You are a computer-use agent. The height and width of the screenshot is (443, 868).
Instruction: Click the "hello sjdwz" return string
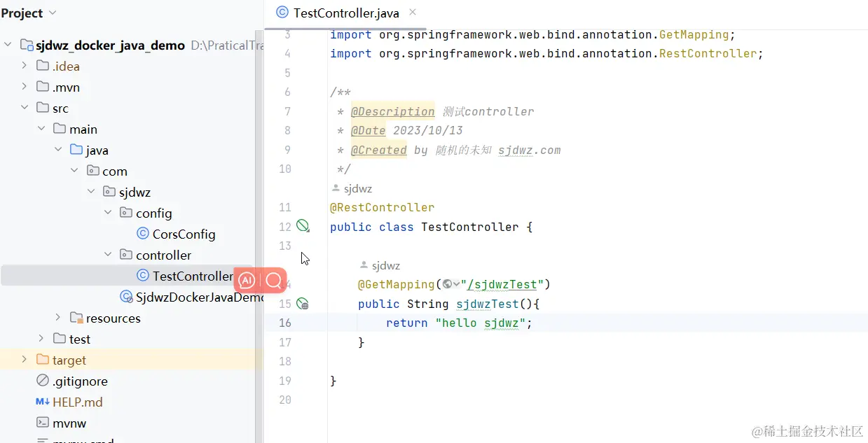point(481,323)
